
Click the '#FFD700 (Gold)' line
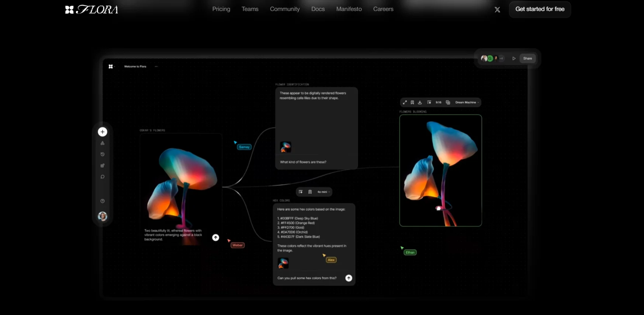(291, 228)
